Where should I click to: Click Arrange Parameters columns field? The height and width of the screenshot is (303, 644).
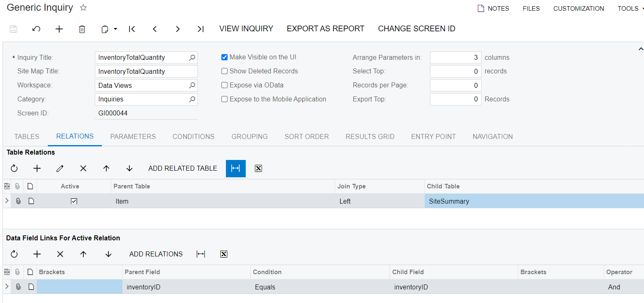pyautogui.click(x=456, y=58)
